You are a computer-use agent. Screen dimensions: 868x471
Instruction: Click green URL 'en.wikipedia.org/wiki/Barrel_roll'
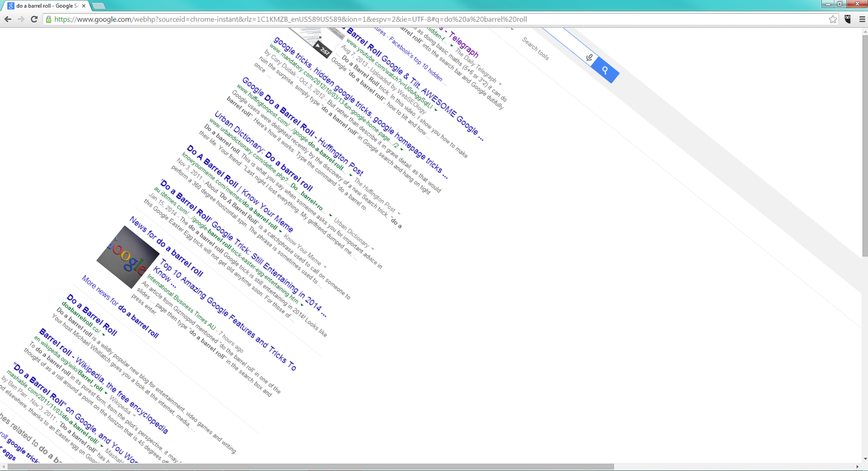(68, 364)
